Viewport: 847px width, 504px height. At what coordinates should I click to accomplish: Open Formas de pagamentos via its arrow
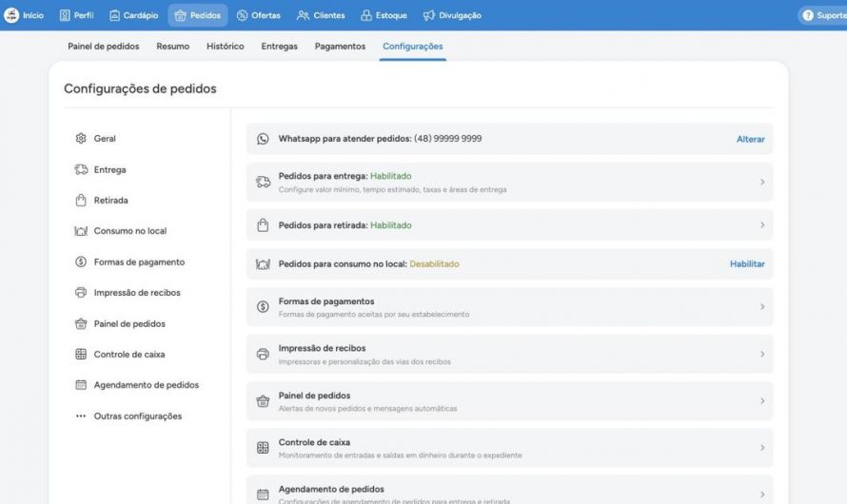(762, 306)
